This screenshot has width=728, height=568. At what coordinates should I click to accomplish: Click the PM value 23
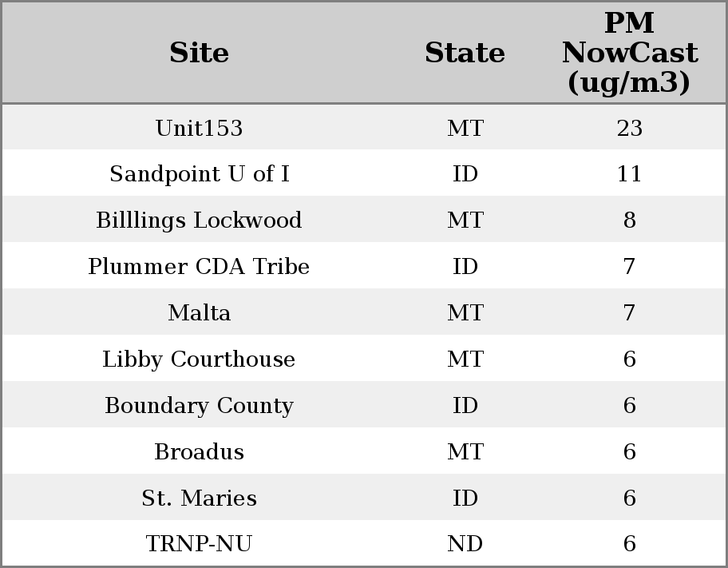tap(629, 129)
